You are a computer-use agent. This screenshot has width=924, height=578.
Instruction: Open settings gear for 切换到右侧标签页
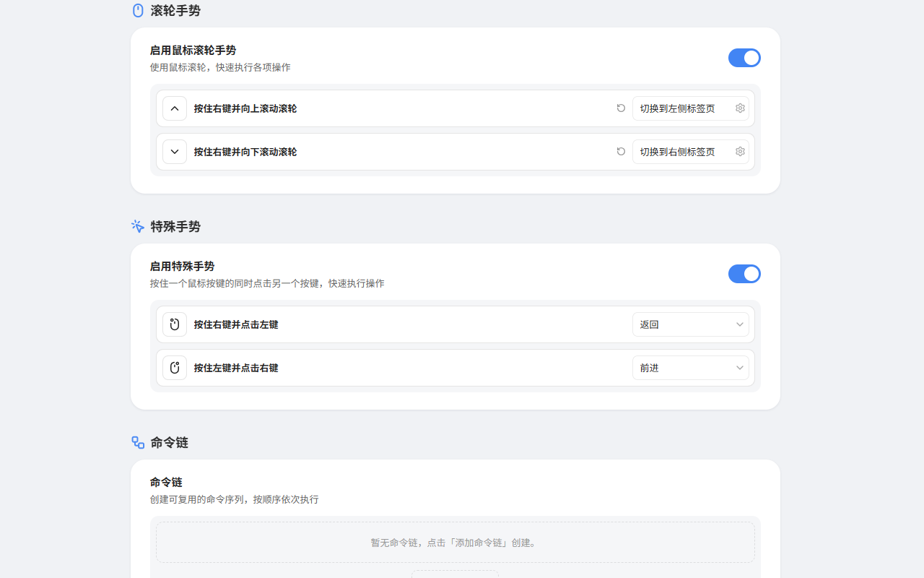point(740,152)
